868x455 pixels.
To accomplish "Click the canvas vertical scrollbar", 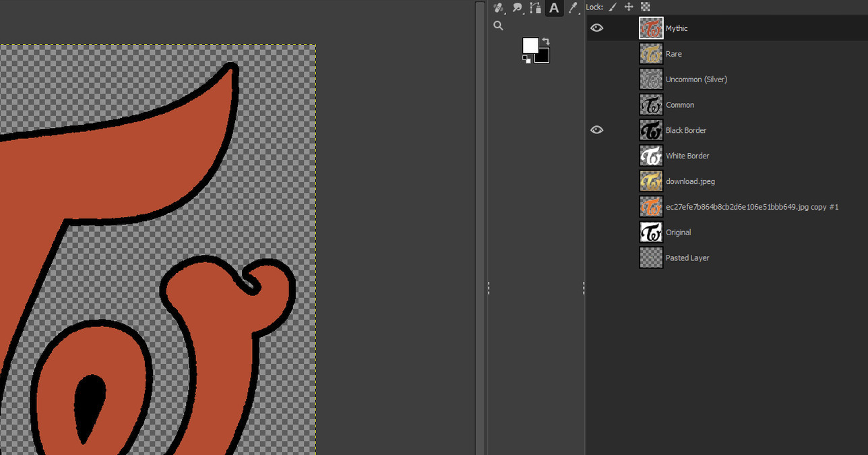I will tap(480, 228).
